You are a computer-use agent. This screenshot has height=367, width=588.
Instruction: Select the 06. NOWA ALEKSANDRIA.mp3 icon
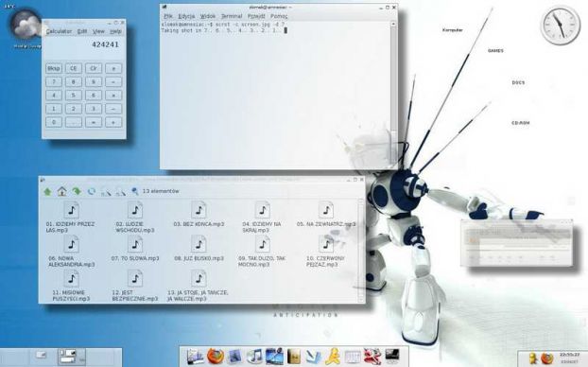71,244
